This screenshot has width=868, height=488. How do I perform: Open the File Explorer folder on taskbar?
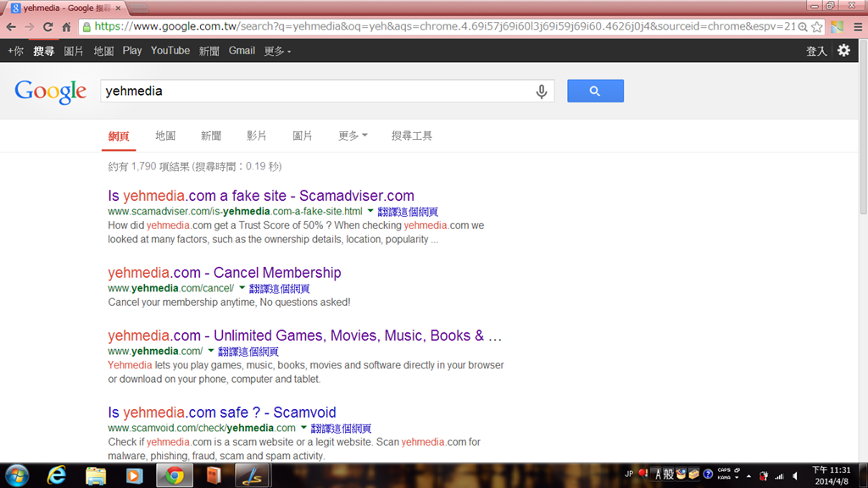pos(96,476)
